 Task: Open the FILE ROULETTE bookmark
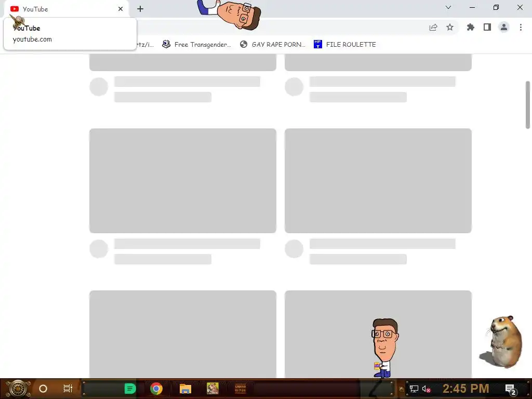pyautogui.click(x=345, y=45)
